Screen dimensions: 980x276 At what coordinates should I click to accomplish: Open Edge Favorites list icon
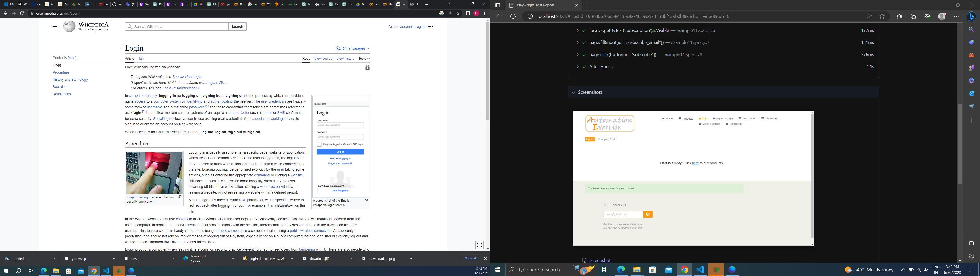coord(899,16)
